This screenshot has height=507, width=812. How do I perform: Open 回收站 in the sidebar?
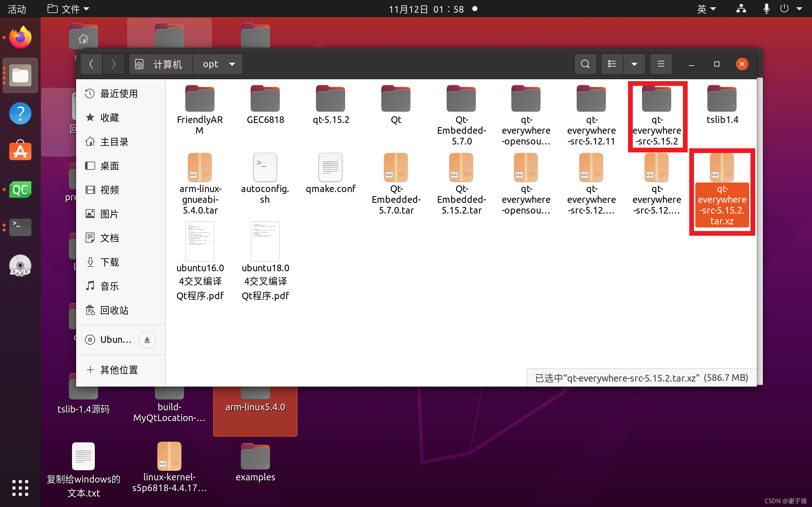point(114,310)
